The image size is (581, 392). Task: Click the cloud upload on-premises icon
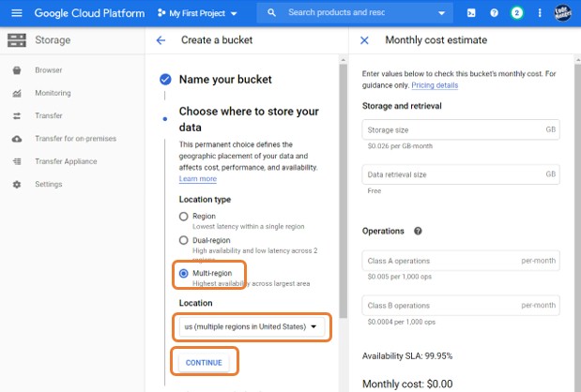(17, 139)
